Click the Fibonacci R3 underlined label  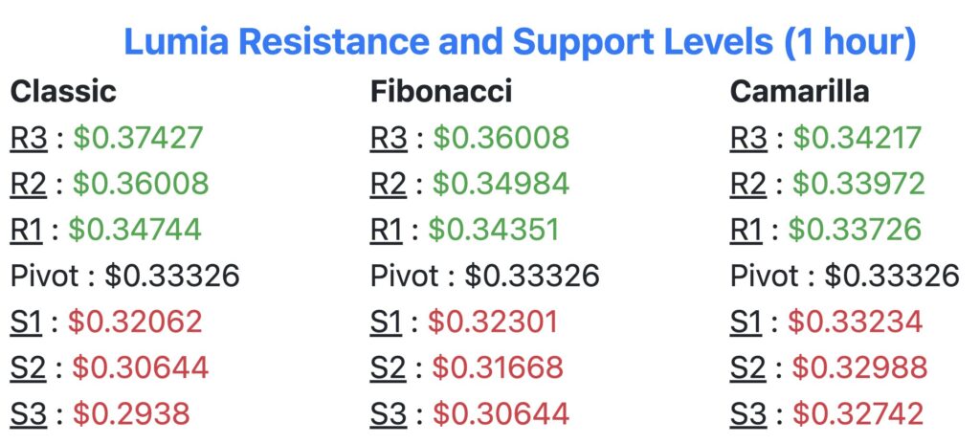click(389, 138)
